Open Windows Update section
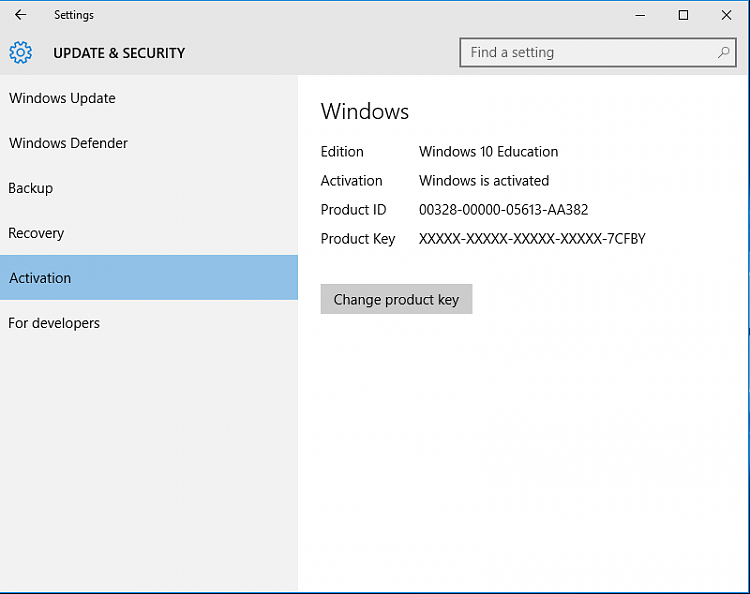750x594 pixels. point(149,98)
